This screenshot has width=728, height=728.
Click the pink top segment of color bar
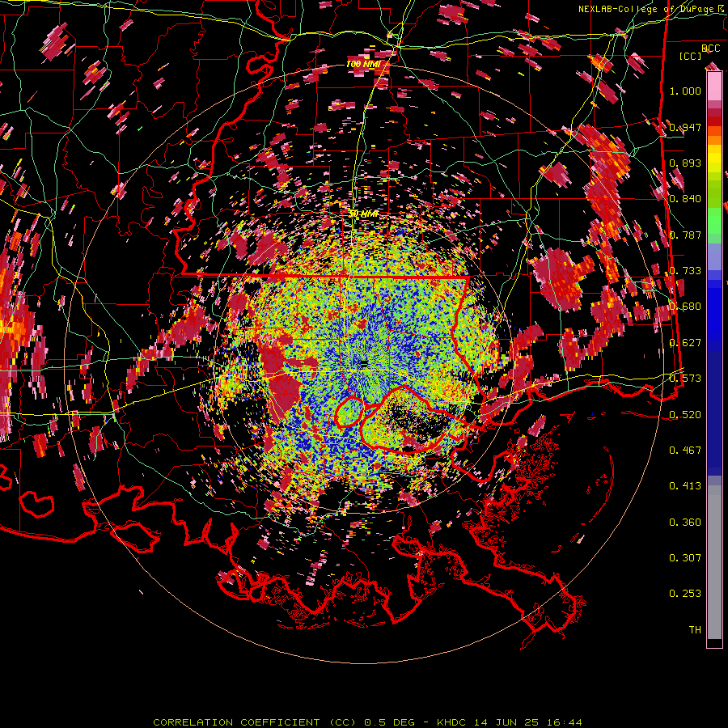(x=714, y=87)
